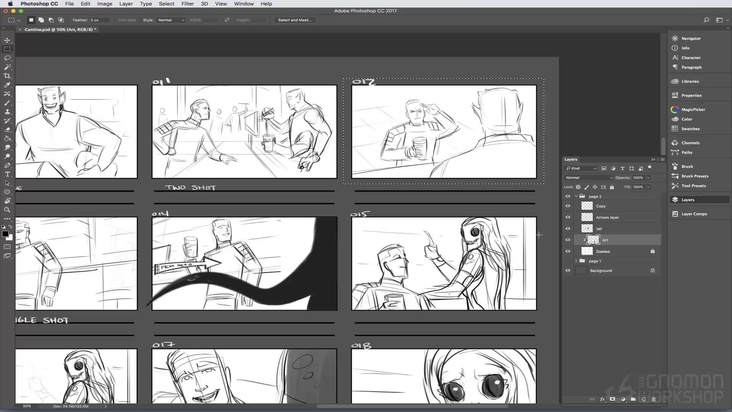The height and width of the screenshot is (412, 732).
Task: Open the Character panel
Action: tap(686, 58)
